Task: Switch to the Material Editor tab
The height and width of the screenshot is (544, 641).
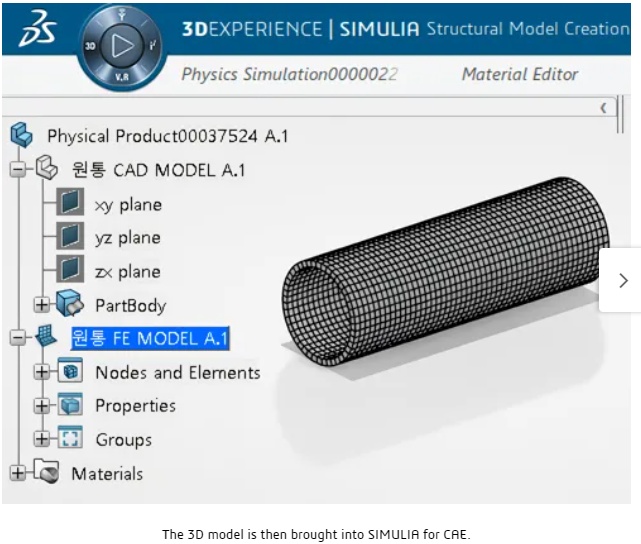Action: (x=520, y=74)
